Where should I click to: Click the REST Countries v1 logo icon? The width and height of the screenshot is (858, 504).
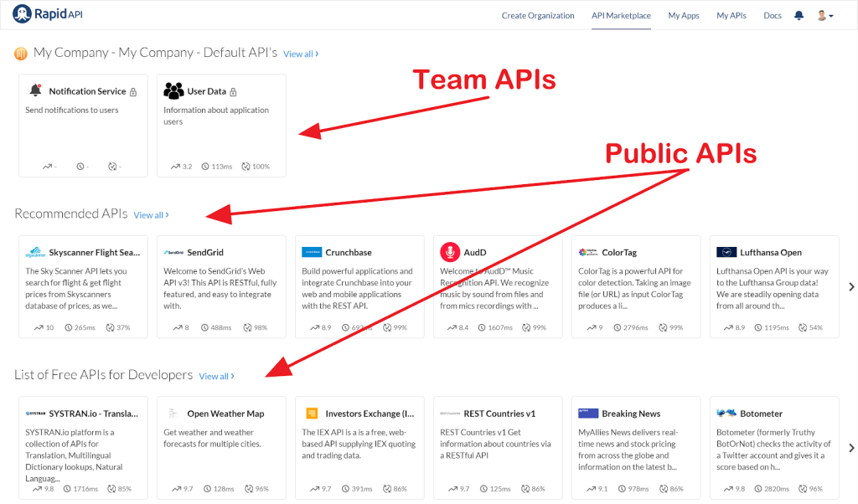click(450, 414)
